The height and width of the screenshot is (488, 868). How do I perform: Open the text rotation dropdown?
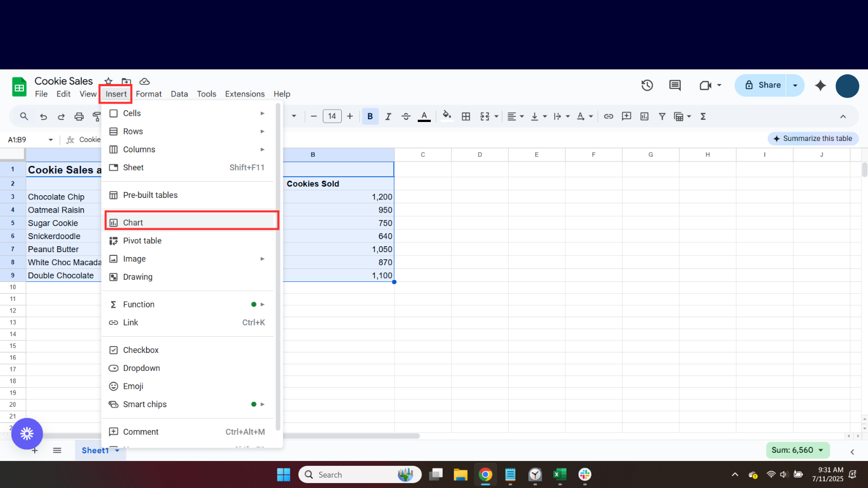585,117
